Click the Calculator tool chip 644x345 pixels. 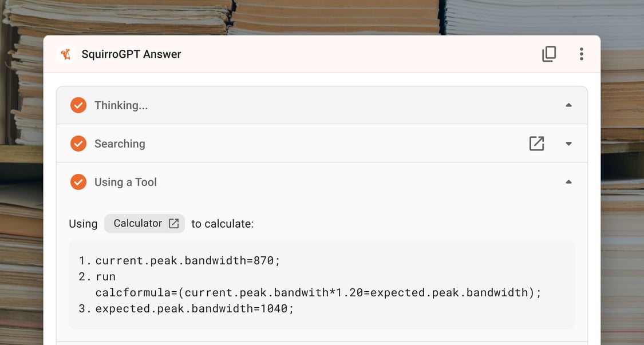(x=138, y=223)
